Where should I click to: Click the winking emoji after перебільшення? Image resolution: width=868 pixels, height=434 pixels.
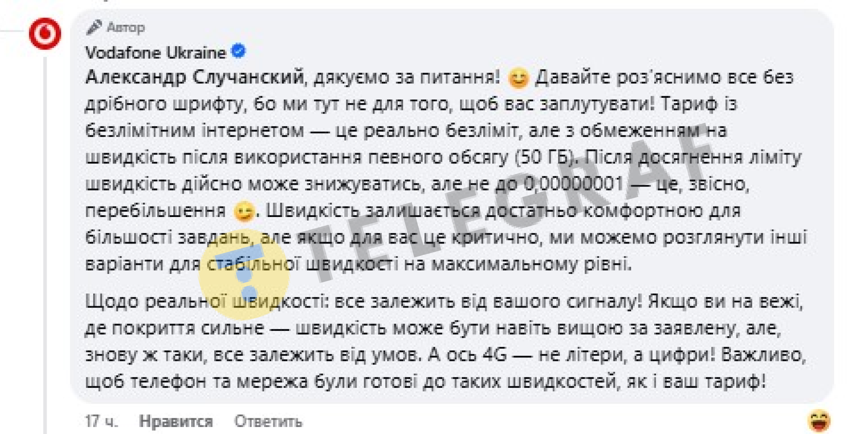[x=243, y=212]
